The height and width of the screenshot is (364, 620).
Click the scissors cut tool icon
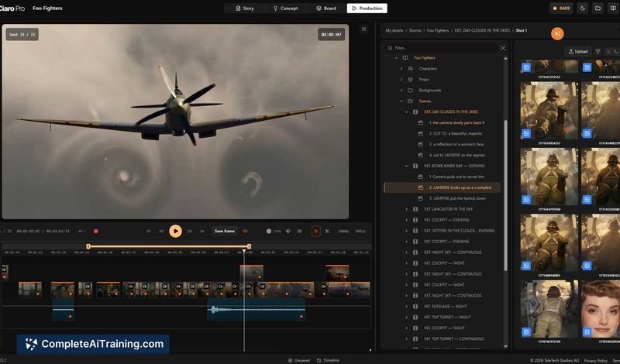click(x=327, y=232)
